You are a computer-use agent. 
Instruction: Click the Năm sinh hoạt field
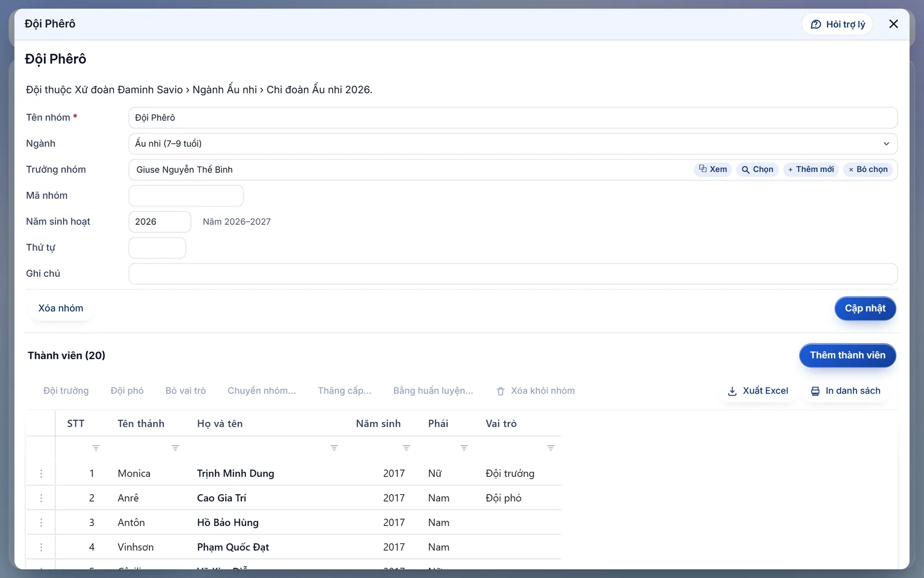coord(160,221)
